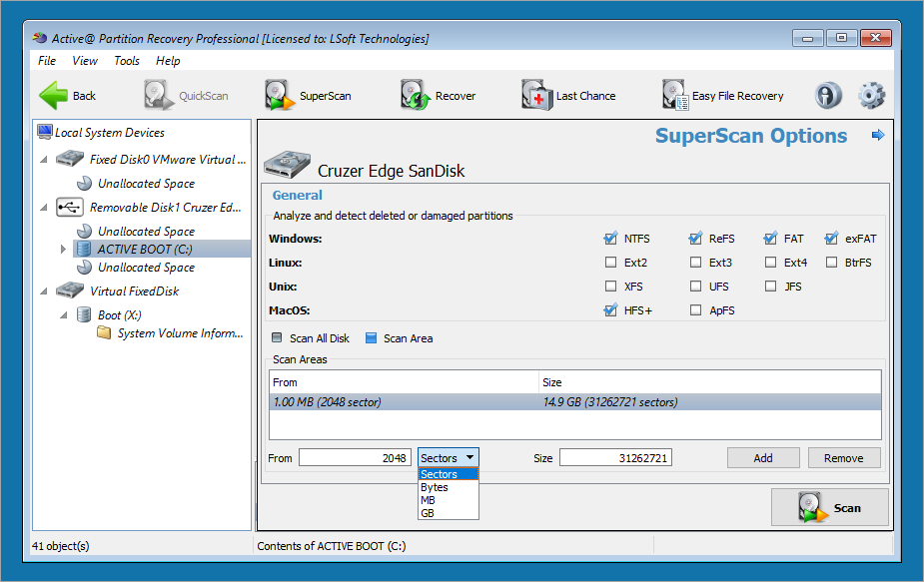This screenshot has height=582, width=924.
Task: Click the Virtual FixedDisk drive icon
Action: (70, 291)
